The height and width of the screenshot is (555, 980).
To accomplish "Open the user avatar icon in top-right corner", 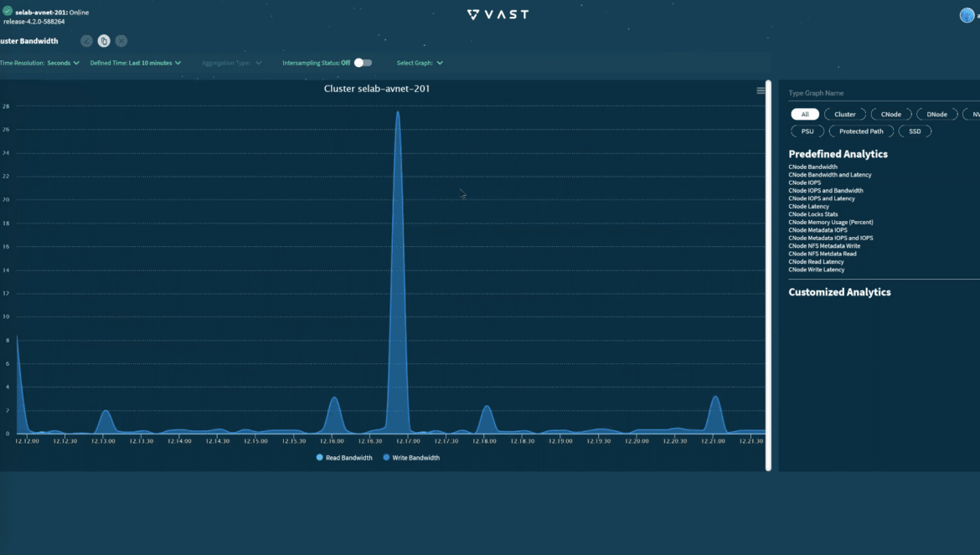I will 967,16.
